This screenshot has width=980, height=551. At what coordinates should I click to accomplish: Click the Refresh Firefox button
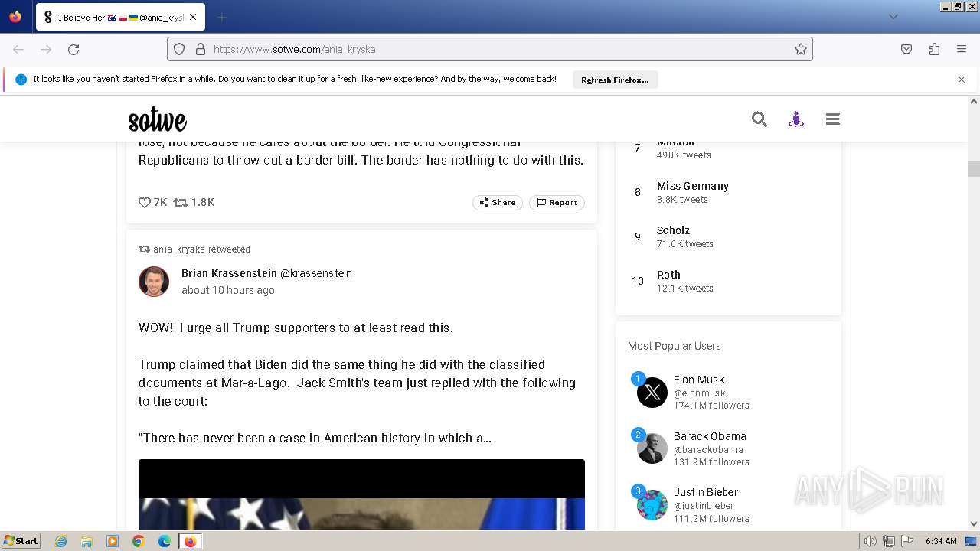[x=615, y=80]
